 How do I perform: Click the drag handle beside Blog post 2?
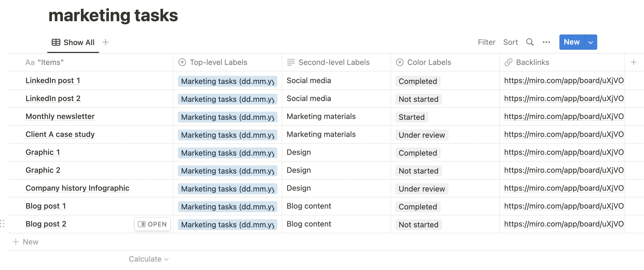[x=2, y=224]
